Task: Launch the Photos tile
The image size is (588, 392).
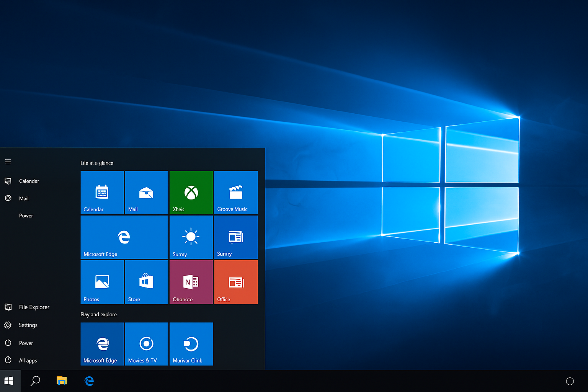Action: tap(102, 282)
